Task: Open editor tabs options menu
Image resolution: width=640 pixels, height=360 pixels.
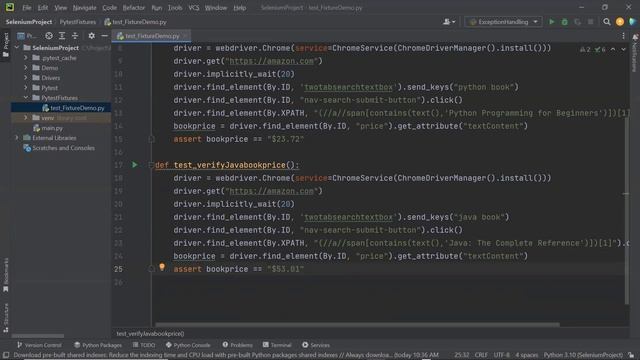Action: (623, 36)
